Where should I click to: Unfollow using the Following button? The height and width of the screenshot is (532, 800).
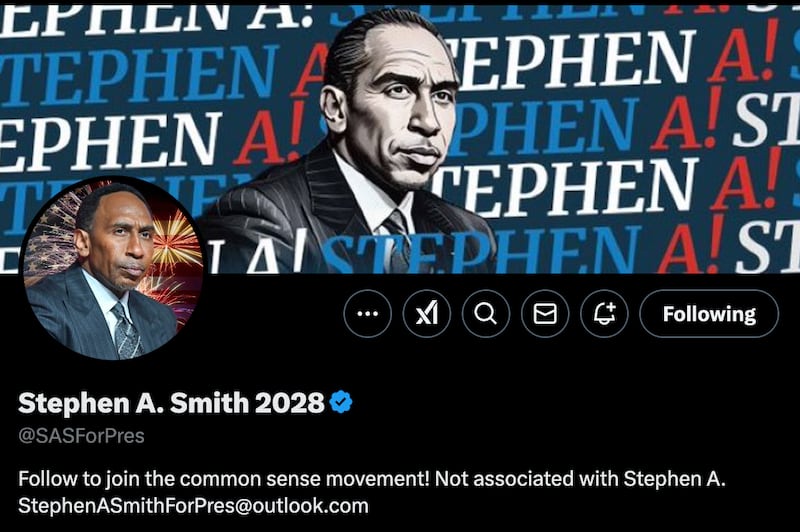709,313
